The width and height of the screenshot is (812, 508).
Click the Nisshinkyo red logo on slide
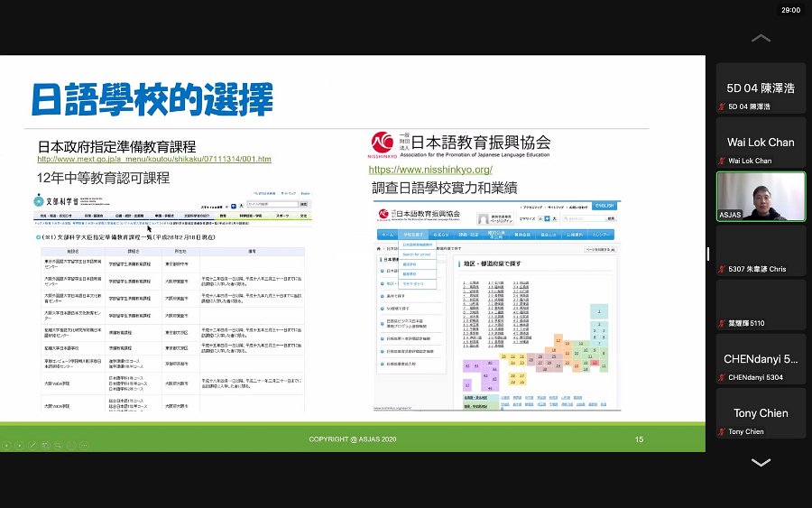pos(383,144)
